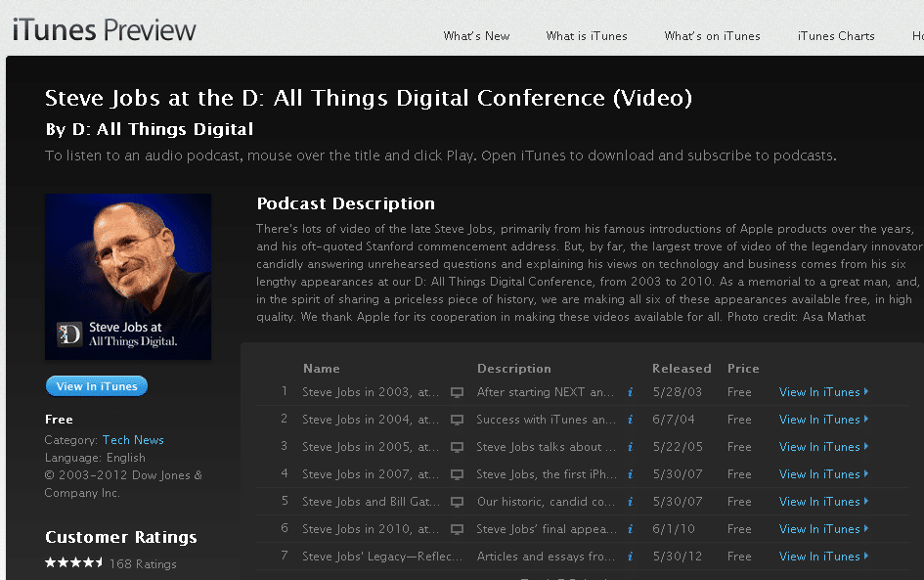924x580 pixels.
Task: Click View In iTunes for the 5/28/03 episode
Action: [x=823, y=392]
